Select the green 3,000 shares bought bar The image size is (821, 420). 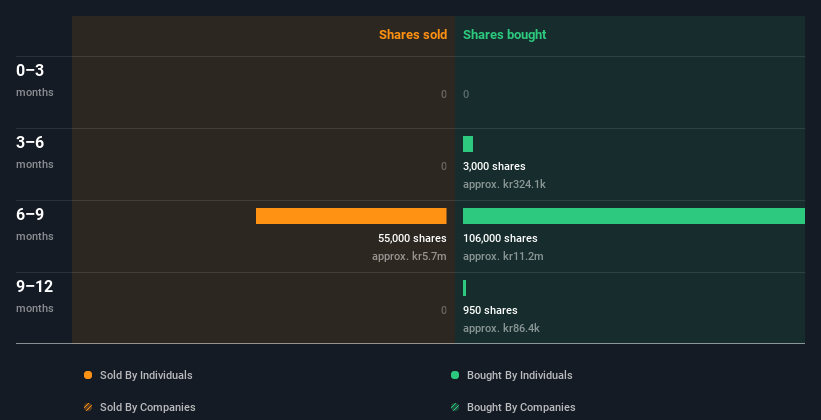pos(468,144)
